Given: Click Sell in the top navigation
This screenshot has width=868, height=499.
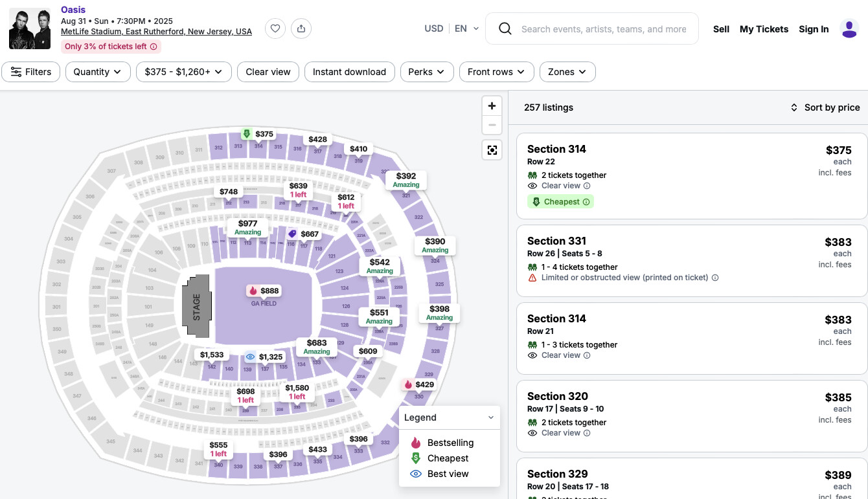Looking at the screenshot, I should (721, 29).
